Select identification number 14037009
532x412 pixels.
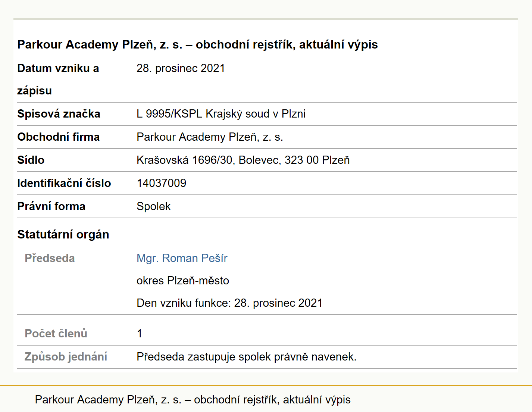pyautogui.click(x=162, y=183)
